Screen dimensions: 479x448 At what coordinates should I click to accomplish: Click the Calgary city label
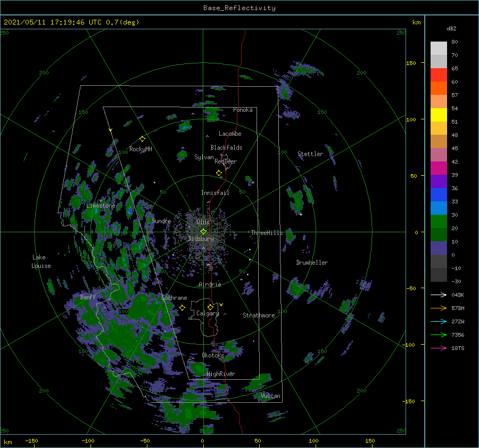pos(208,313)
